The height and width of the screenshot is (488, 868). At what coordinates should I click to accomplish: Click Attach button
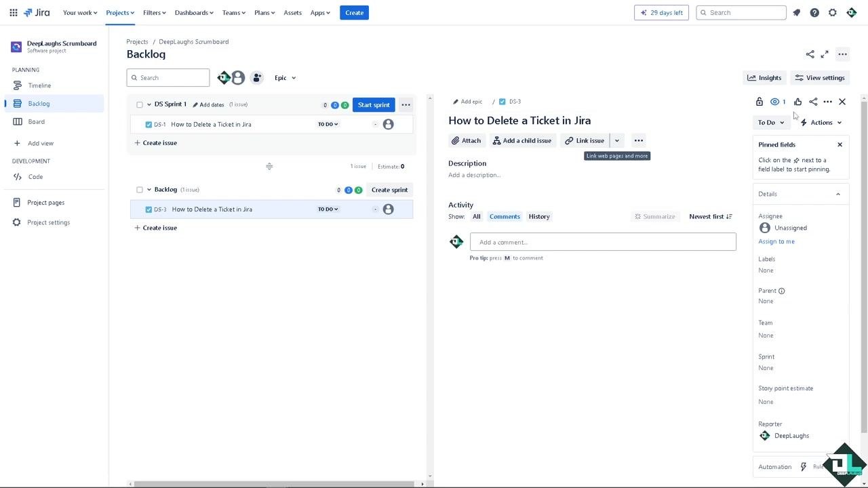pyautogui.click(x=467, y=140)
